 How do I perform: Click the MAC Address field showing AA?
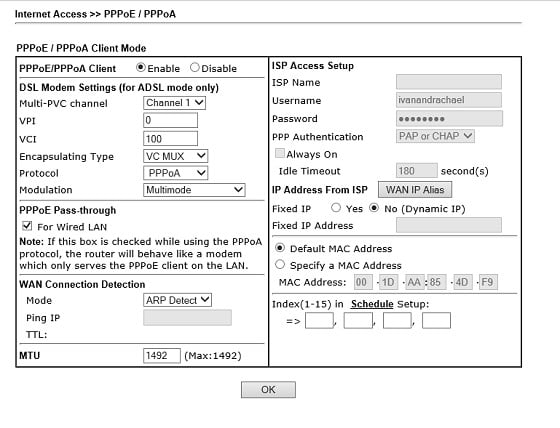414,282
